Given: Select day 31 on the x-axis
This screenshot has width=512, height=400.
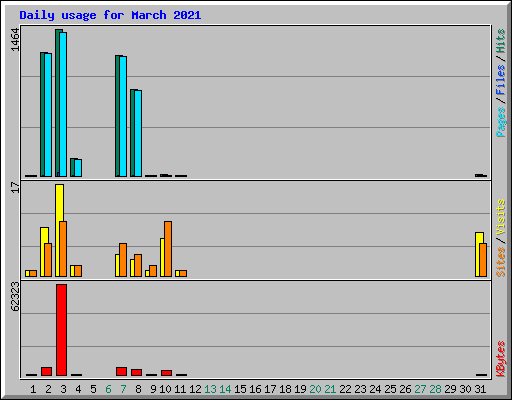Looking at the screenshot, I should 480,389.
